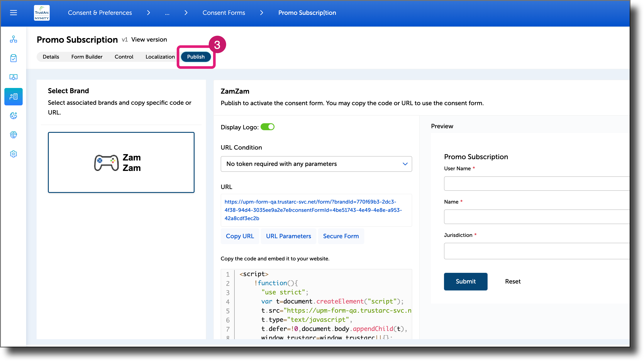The height and width of the screenshot is (361, 644).
Task: Click the Reset button in preview
Action: [x=513, y=281]
